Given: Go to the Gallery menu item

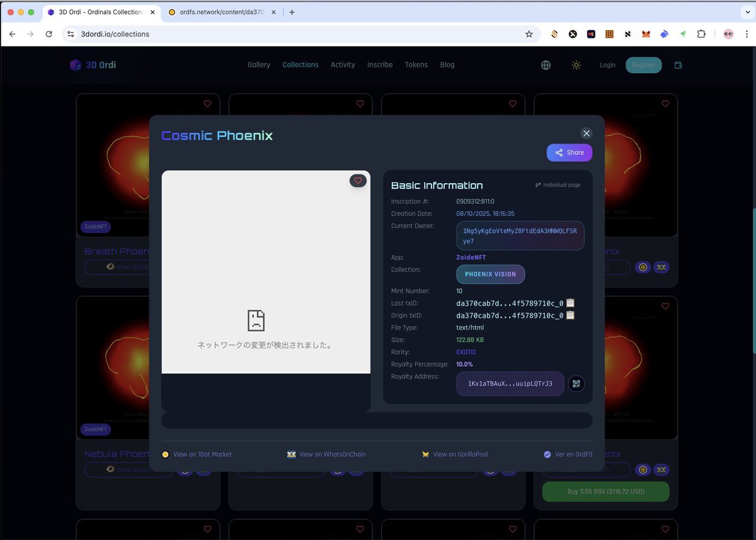Looking at the screenshot, I should [258, 65].
